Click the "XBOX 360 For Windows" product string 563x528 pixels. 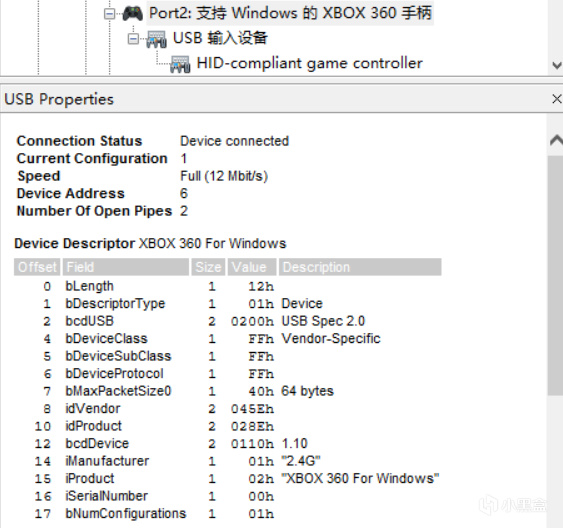click(x=360, y=479)
